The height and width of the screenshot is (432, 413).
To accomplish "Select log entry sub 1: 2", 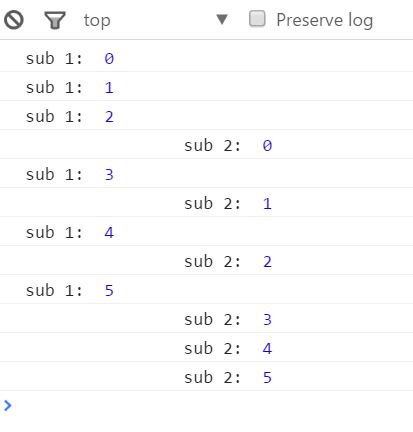I will coord(206,116).
